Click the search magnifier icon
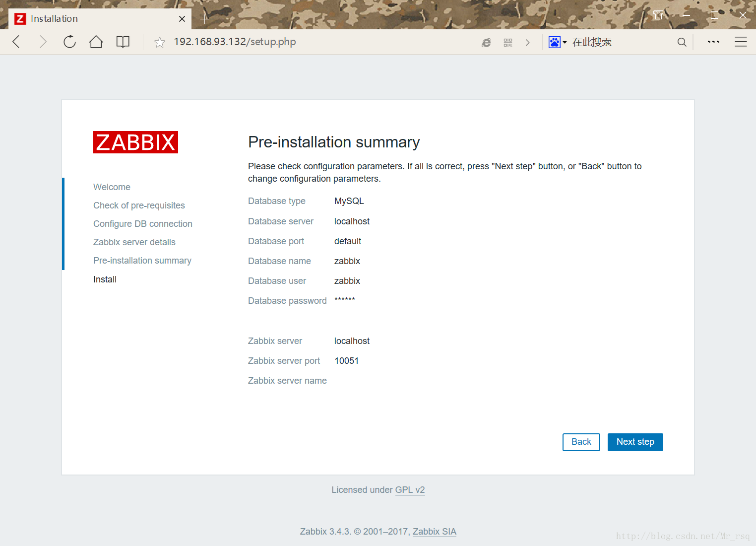The image size is (756, 546). coord(682,43)
